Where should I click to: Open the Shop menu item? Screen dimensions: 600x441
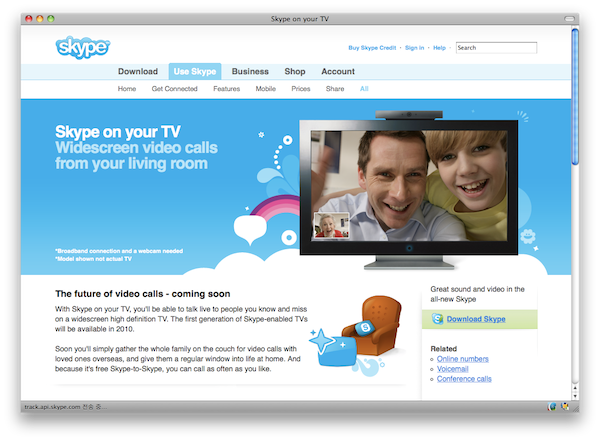(295, 72)
